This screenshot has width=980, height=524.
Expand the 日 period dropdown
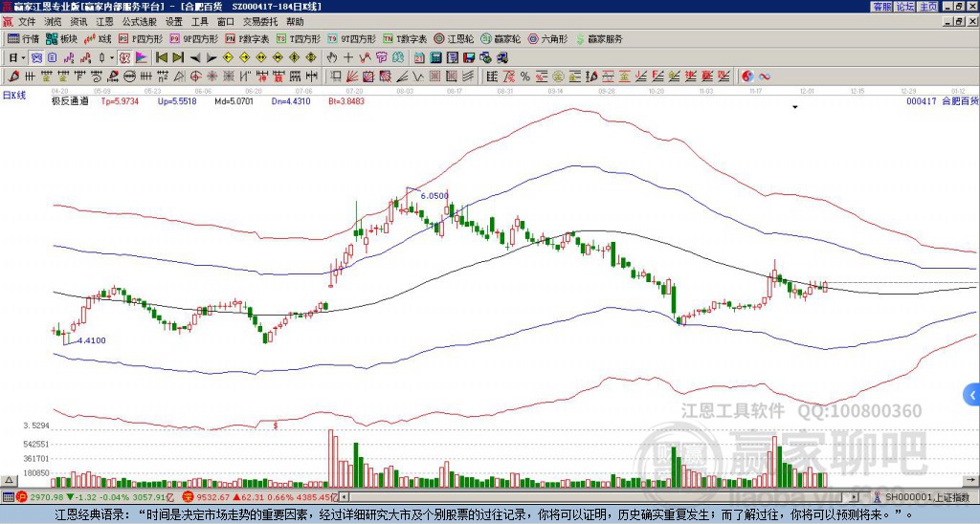[23, 58]
